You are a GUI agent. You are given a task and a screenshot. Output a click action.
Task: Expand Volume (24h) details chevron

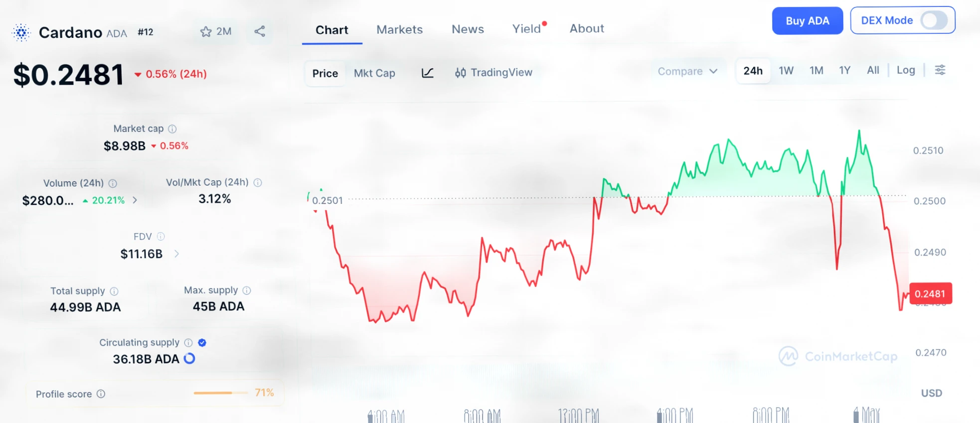pos(135,200)
